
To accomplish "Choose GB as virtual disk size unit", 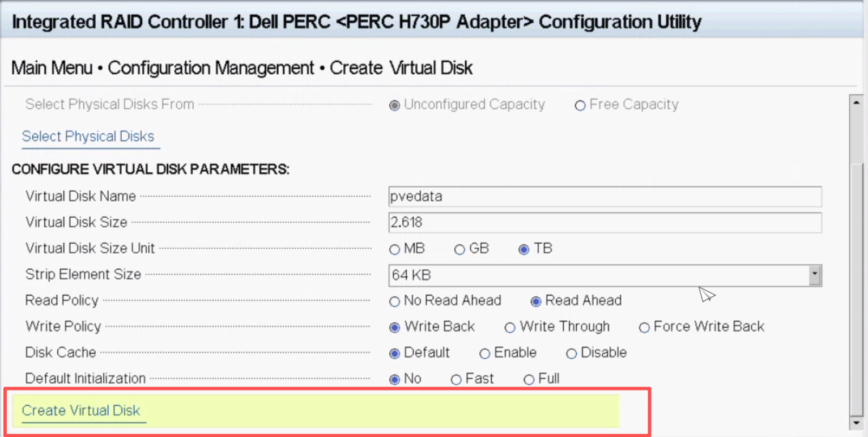I will (460, 249).
